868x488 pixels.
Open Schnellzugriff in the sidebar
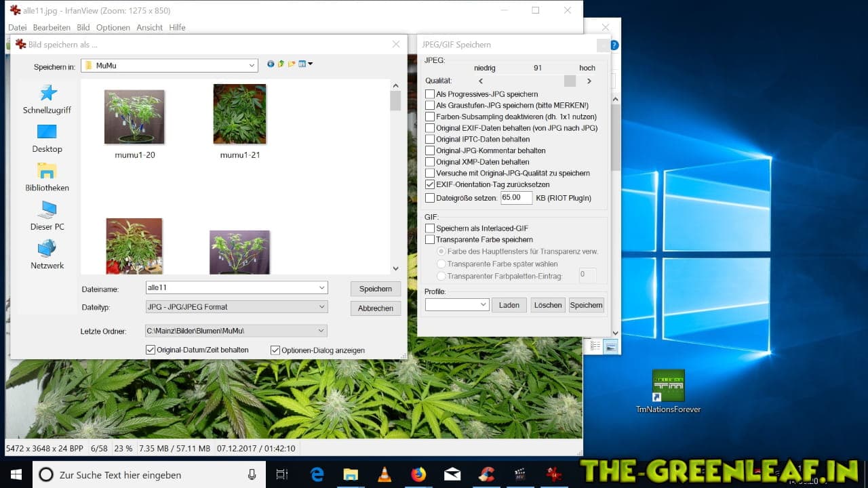pyautogui.click(x=47, y=99)
